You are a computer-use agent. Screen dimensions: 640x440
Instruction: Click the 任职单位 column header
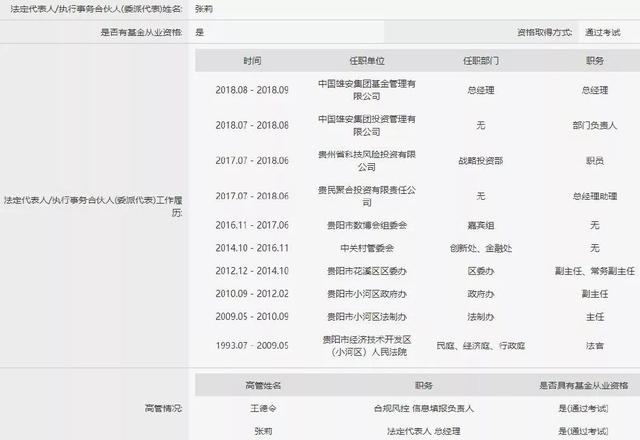click(367, 61)
